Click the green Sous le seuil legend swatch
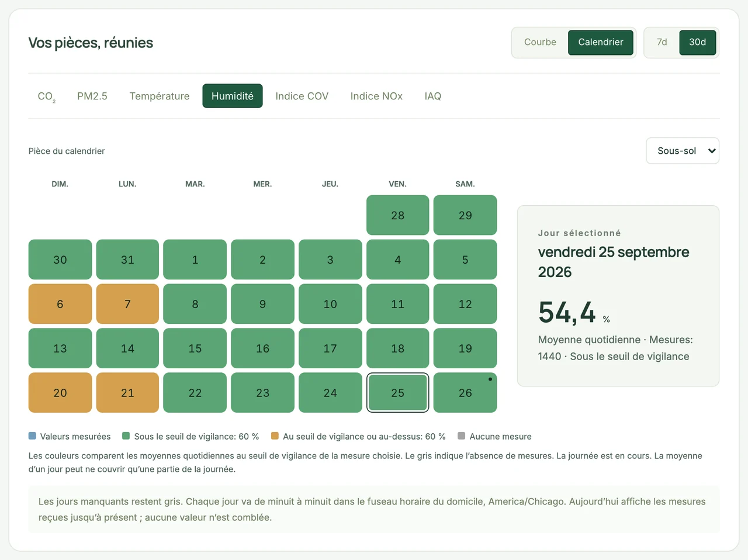 pos(126,436)
